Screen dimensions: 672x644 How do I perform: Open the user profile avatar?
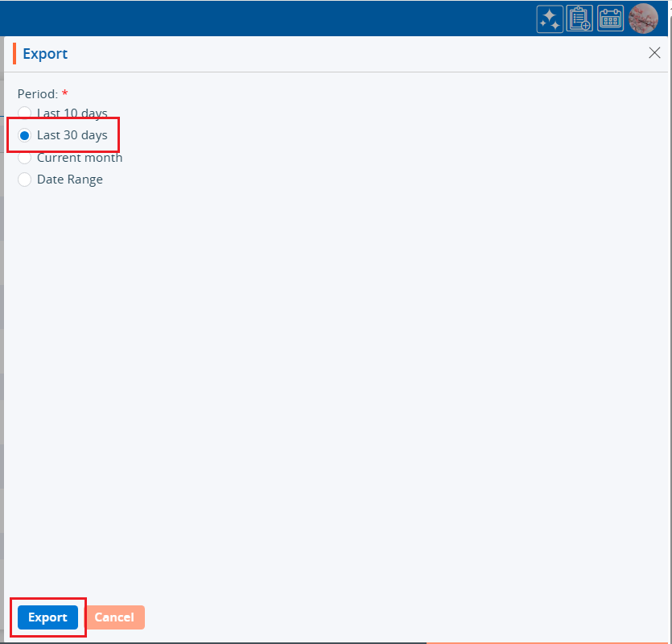643,19
